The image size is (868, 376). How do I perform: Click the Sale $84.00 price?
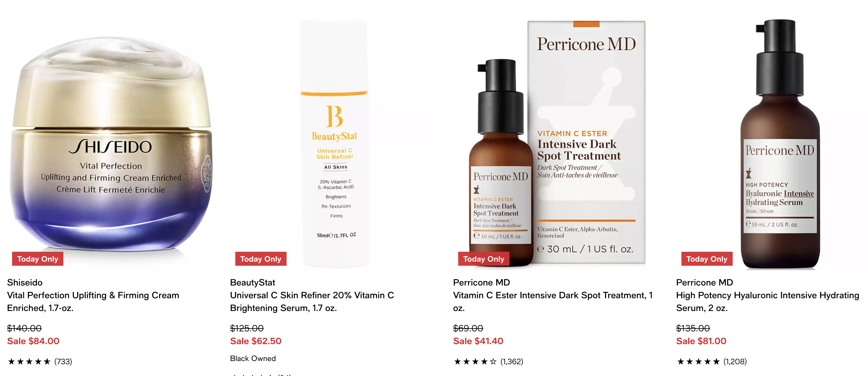pos(33,341)
